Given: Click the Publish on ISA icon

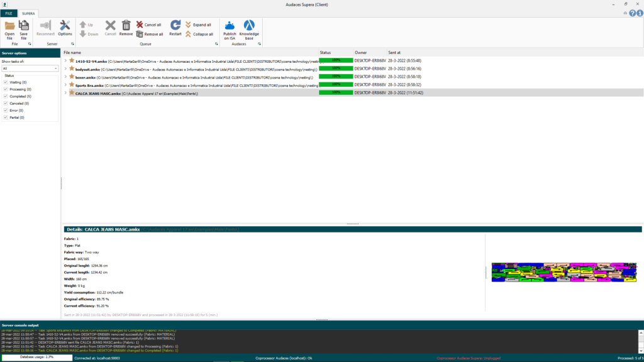Looking at the screenshot, I should [x=230, y=25].
